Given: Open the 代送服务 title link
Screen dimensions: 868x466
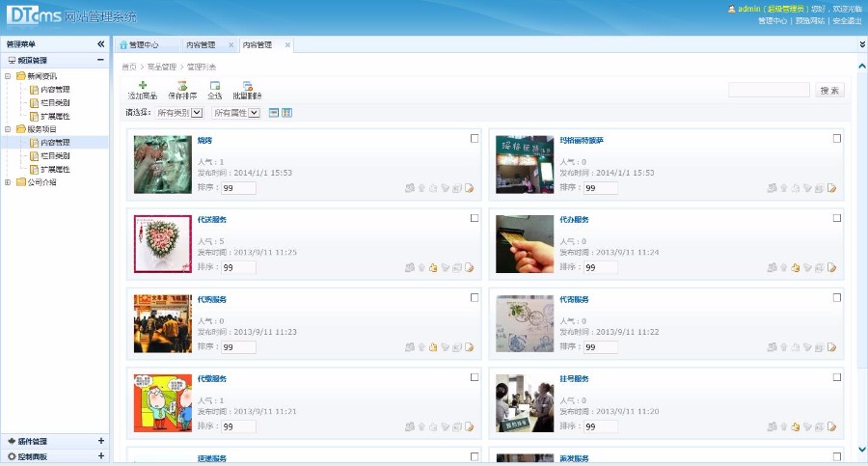Looking at the screenshot, I should pos(212,220).
